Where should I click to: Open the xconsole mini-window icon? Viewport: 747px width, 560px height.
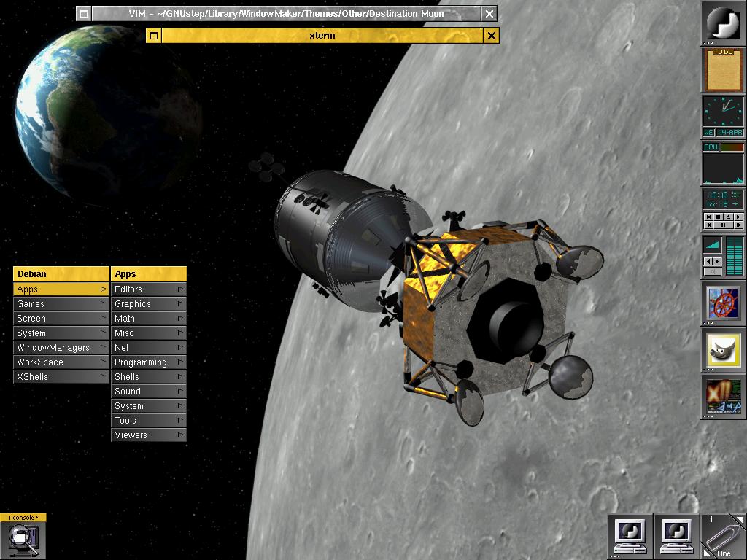point(22,540)
